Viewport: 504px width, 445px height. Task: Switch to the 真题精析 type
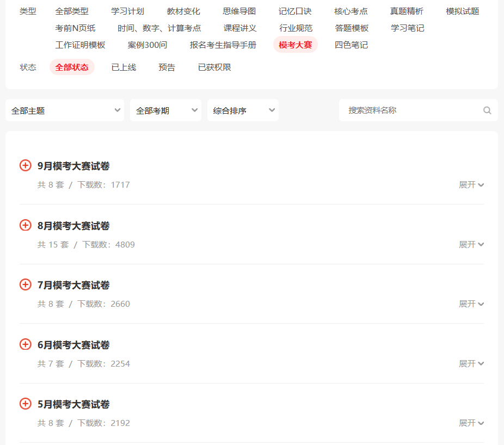[407, 11]
